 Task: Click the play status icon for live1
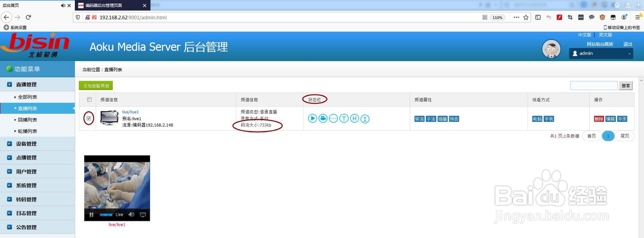pos(312,119)
